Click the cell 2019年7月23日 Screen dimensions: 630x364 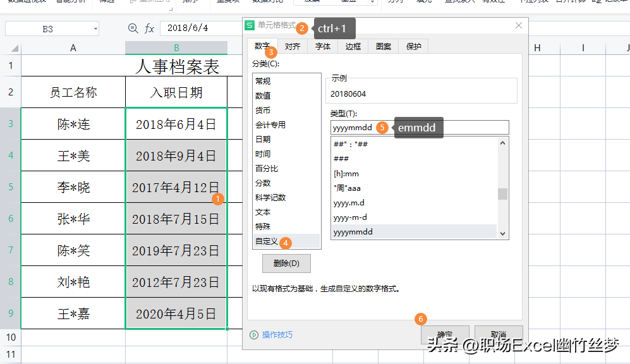coord(176,251)
